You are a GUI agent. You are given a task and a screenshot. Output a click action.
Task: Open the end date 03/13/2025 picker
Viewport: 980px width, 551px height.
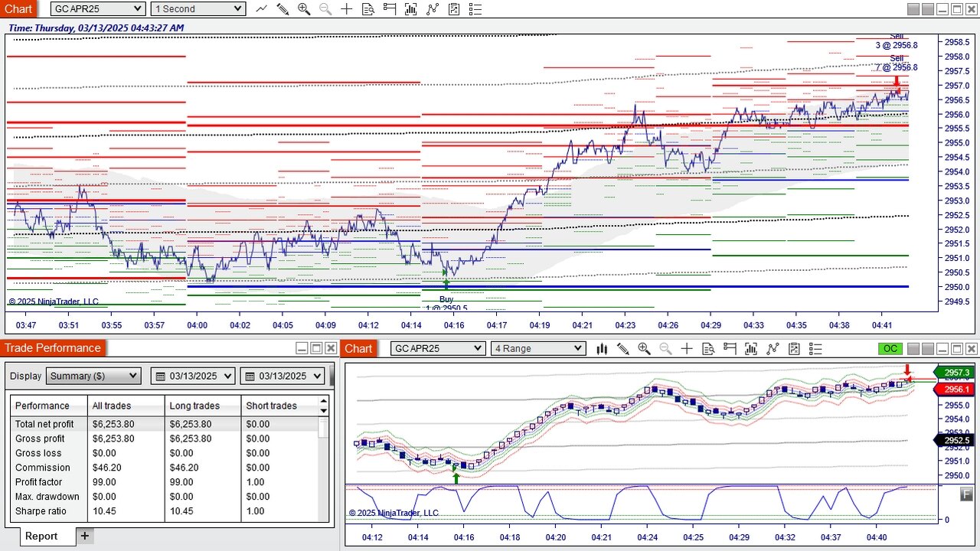pos(283,376)
